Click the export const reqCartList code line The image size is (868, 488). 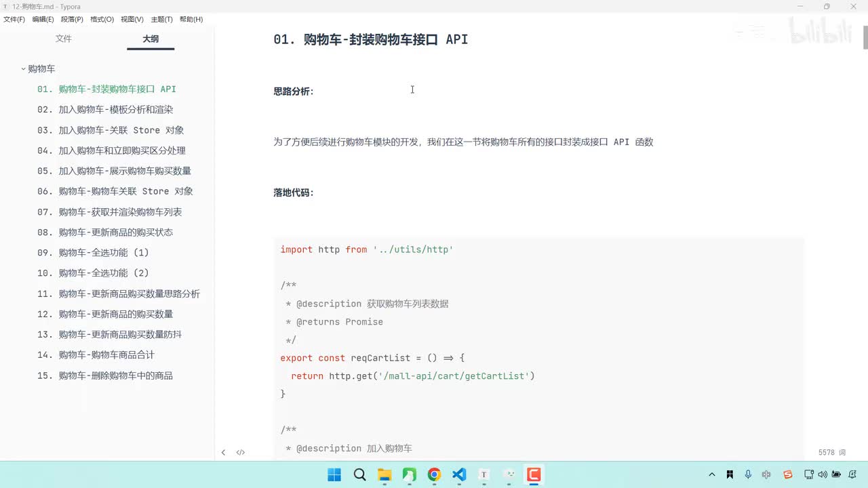(372, 358)
